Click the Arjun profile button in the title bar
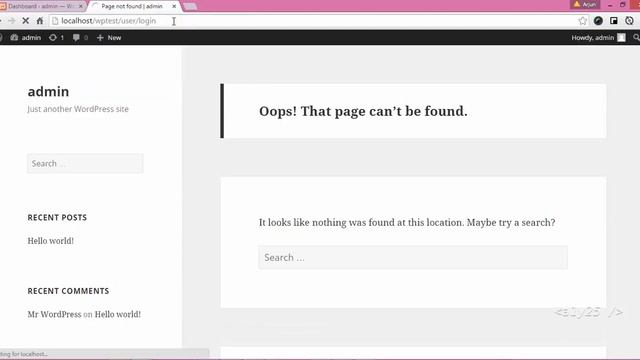This screenshot has height=360, width=640. [585, 4]
